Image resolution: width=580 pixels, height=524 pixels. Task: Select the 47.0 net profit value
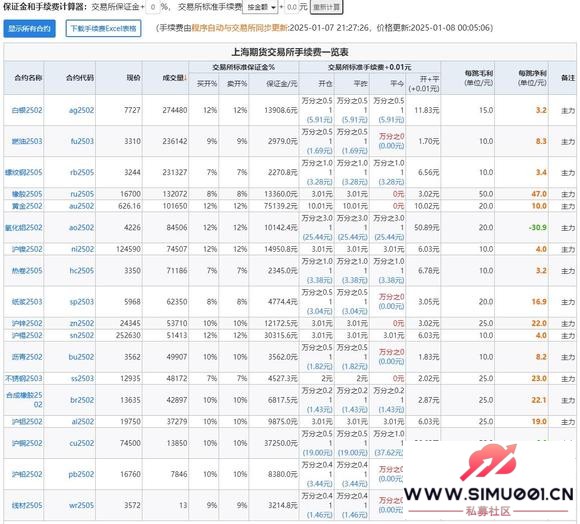[539, 194]
